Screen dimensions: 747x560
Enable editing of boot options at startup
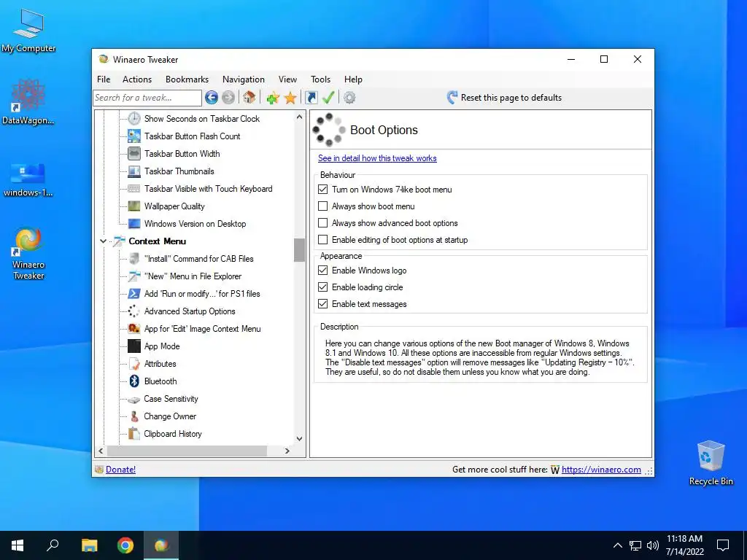click(323, 239)
